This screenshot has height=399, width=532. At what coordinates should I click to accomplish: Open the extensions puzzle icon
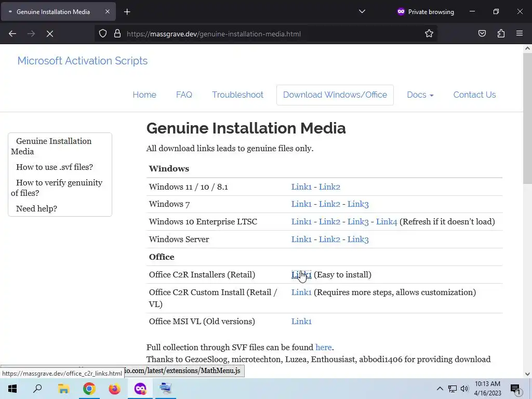point(501,34)
